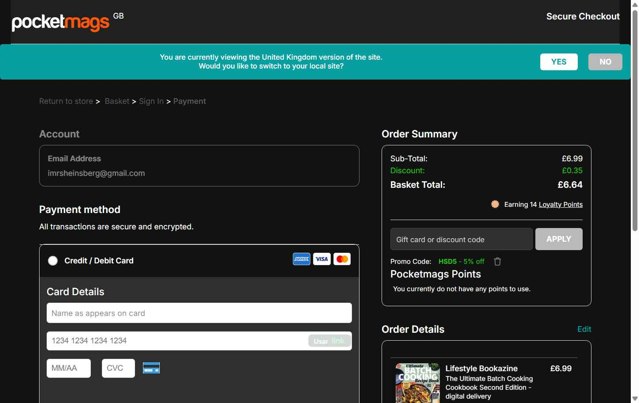Viewport: 639px width, 403px height.
Task: Click the CVC card hint icon
Action: (x=151, y=368)
